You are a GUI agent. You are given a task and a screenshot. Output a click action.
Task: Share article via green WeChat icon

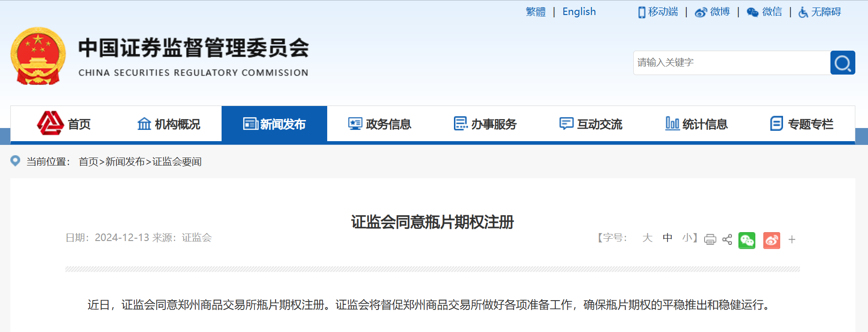[x=746, y=241]
